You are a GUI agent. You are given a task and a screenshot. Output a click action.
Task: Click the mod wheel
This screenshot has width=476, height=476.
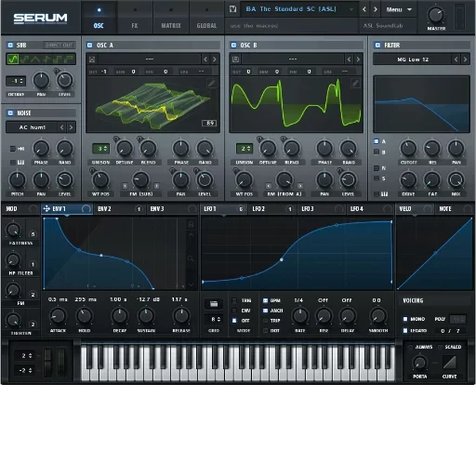click(x=61, y=362)
